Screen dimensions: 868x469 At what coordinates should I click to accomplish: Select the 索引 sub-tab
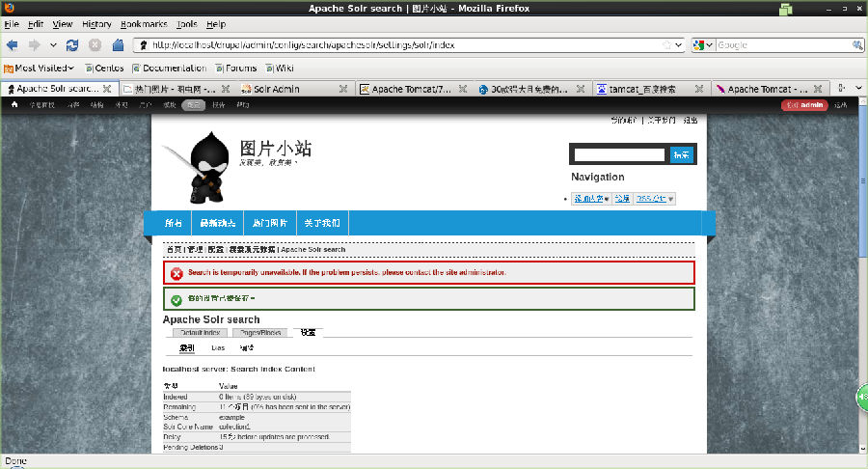(186, 347)
